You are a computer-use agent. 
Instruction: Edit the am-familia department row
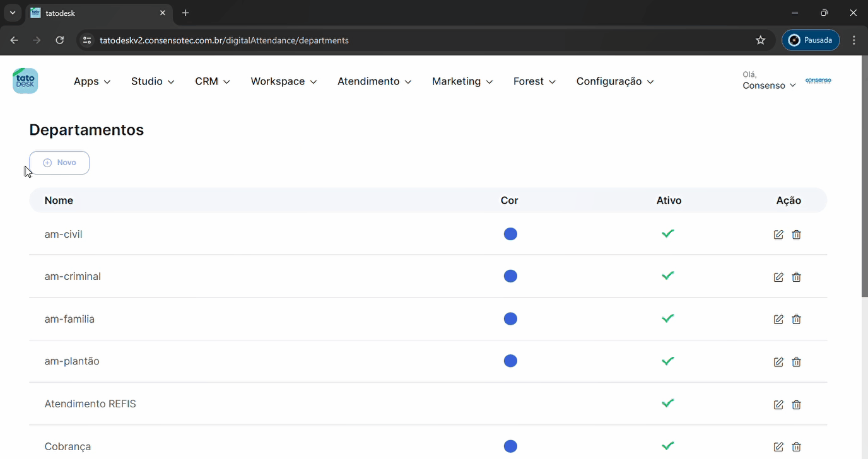(x=778, y=320)
